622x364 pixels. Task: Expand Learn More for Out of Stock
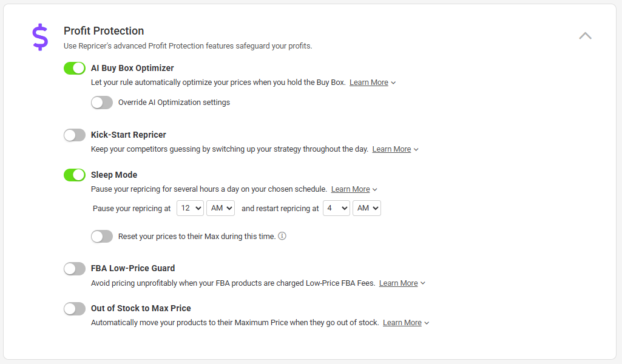point(402,323)
